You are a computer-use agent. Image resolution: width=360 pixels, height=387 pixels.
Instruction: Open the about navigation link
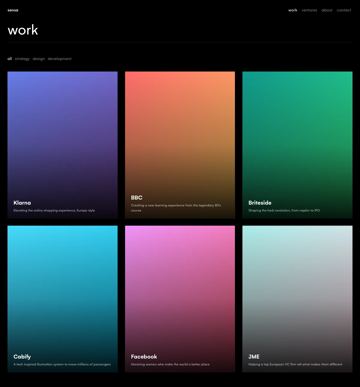327,10
